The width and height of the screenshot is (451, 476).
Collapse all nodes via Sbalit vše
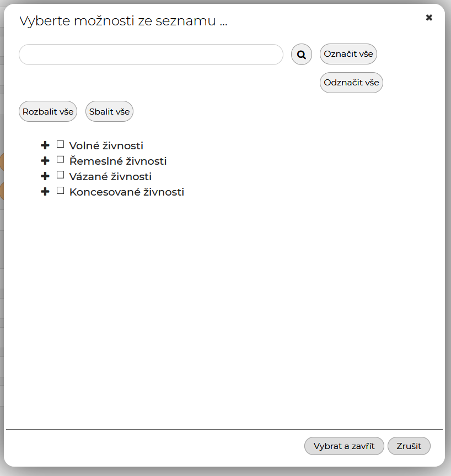point(109,111)
